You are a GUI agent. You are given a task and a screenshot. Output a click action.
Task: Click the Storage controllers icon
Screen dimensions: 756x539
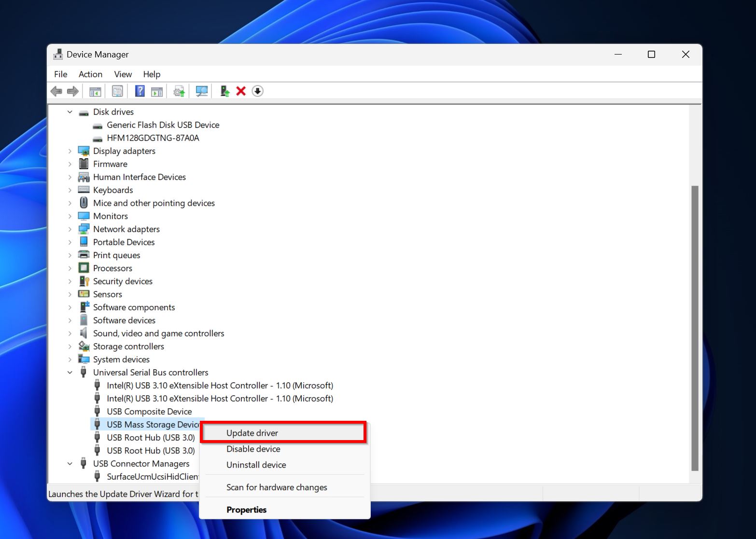84,346
